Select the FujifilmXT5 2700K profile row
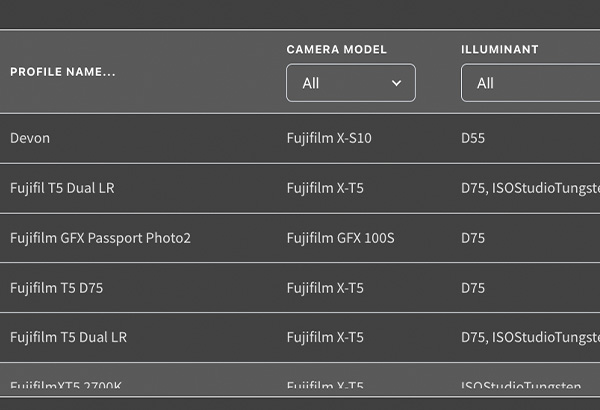This screenshot has width=600, height=410. coord(300,379)
